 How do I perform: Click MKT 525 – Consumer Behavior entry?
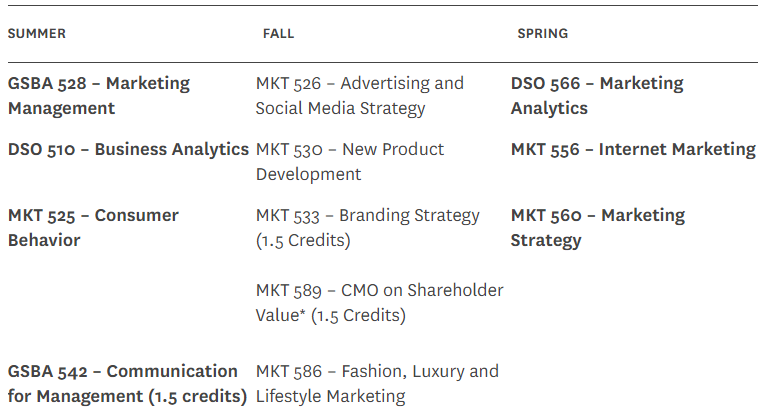93,228
